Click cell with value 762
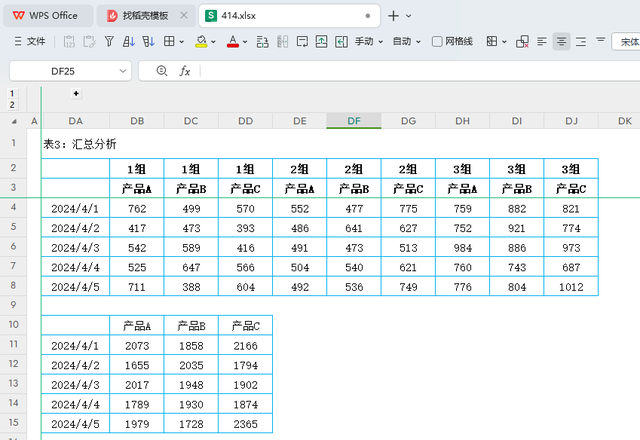 (x=137, y=209)
